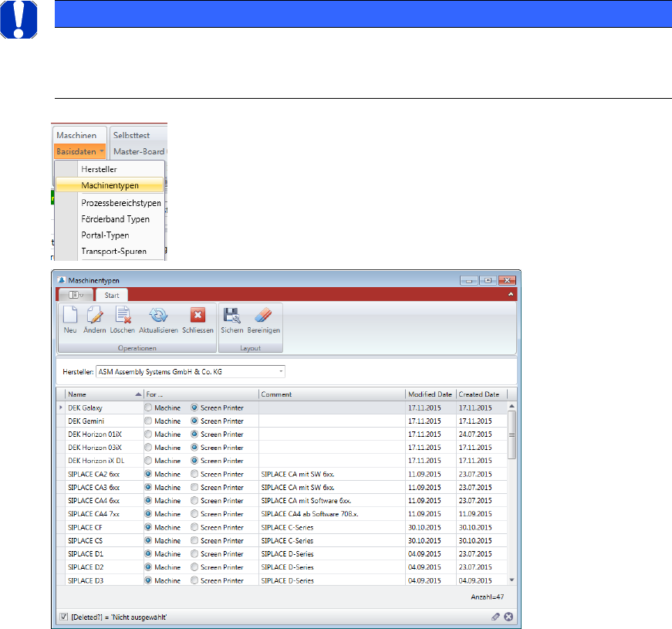This screenshot has height=629, width=672.
Task: Click the Created Date column header
Action: point(481,394)
